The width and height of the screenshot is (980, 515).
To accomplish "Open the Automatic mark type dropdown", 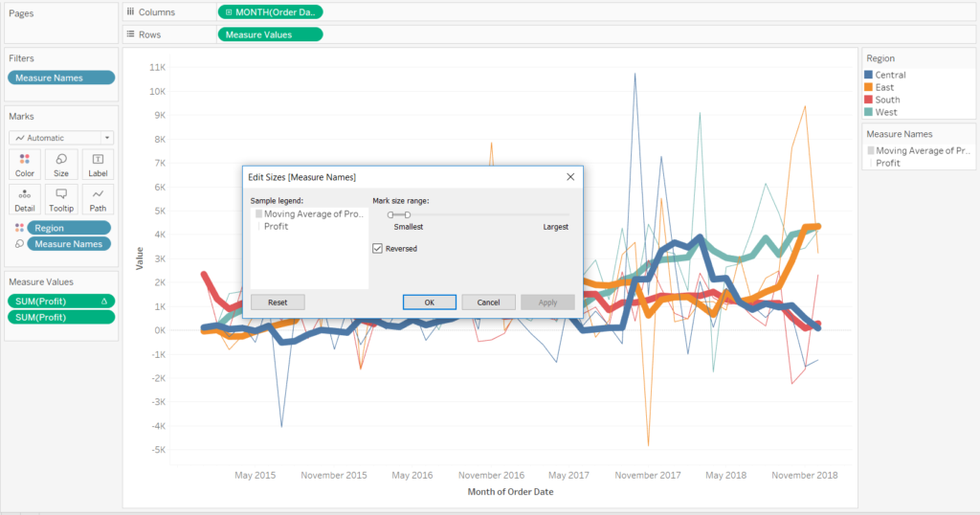I will [61, 138].
